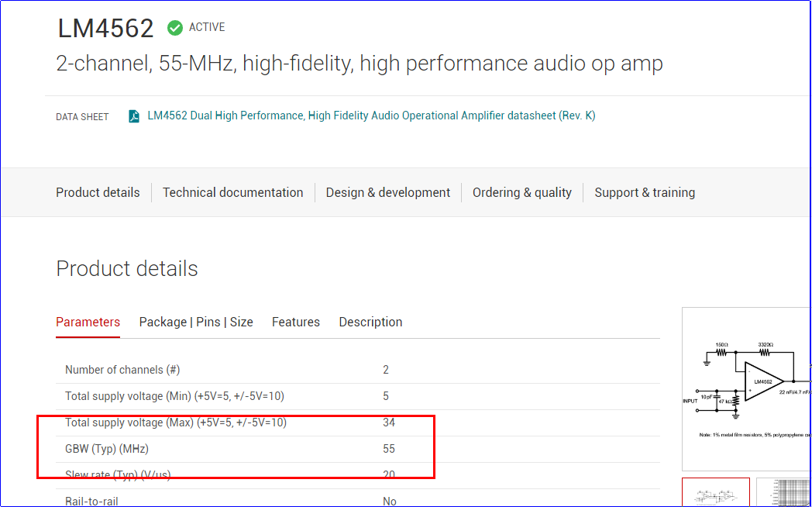812x507 pixels.
Task: Switch to the Description tab
Action: tap(371, 322)
